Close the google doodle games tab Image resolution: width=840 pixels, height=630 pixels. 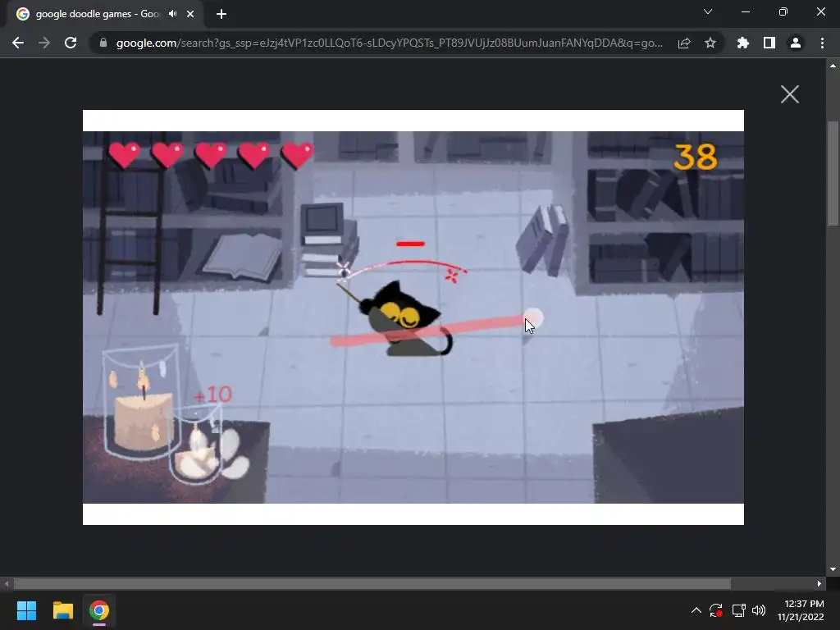pos(190,14)
